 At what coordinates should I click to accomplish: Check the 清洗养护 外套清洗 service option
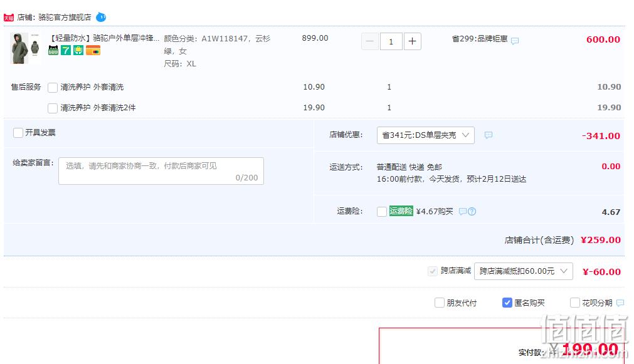tap(53, 88)
